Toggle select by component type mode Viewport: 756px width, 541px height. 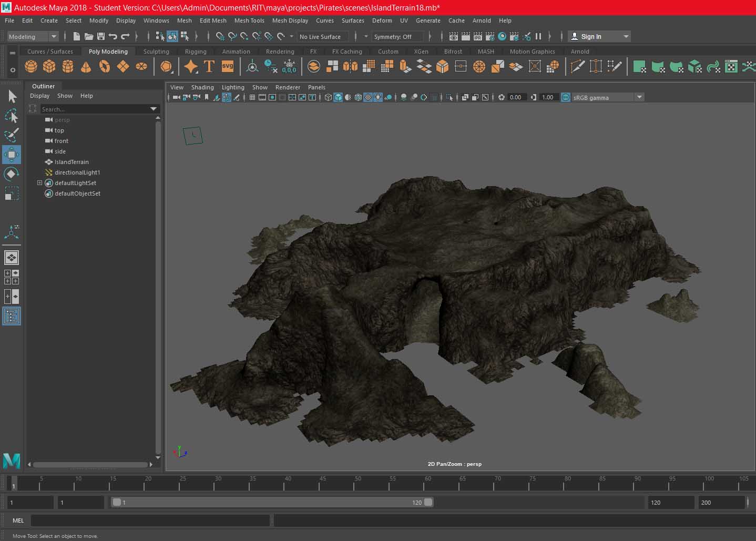point(185,36)
